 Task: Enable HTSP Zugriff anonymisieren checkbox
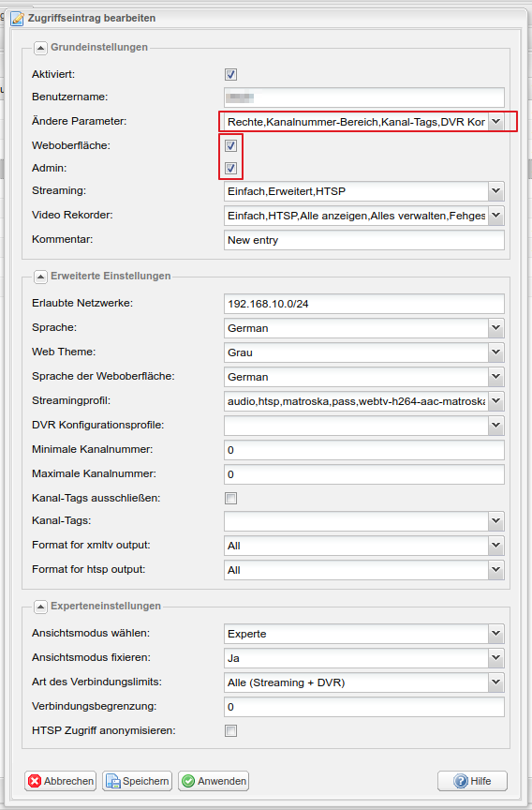click(x=230, y=731)
